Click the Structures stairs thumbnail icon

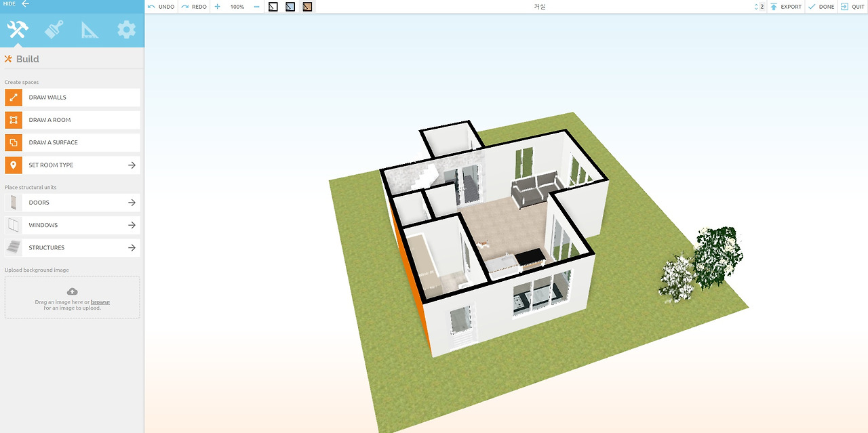[x=14, y=247]
